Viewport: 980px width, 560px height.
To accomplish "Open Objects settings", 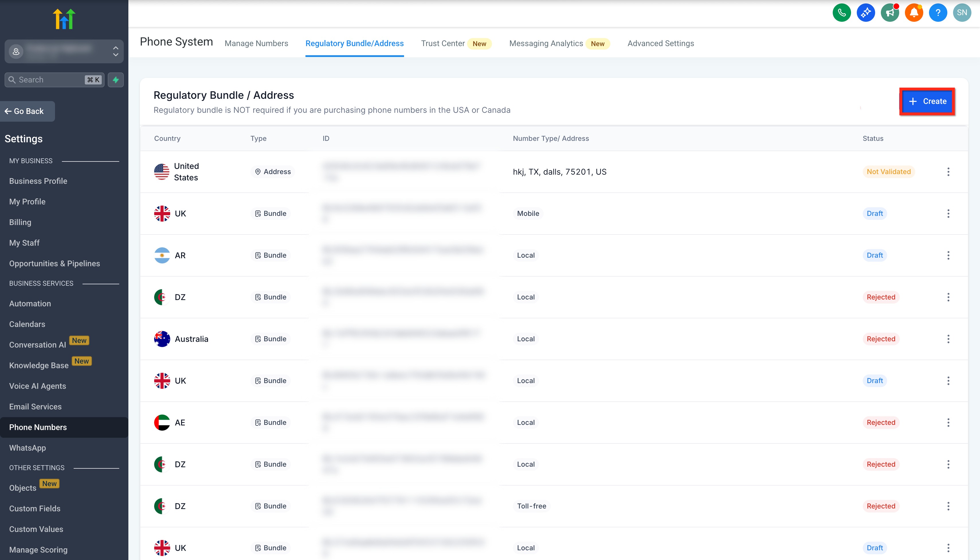I will click(x=23, y=488).
